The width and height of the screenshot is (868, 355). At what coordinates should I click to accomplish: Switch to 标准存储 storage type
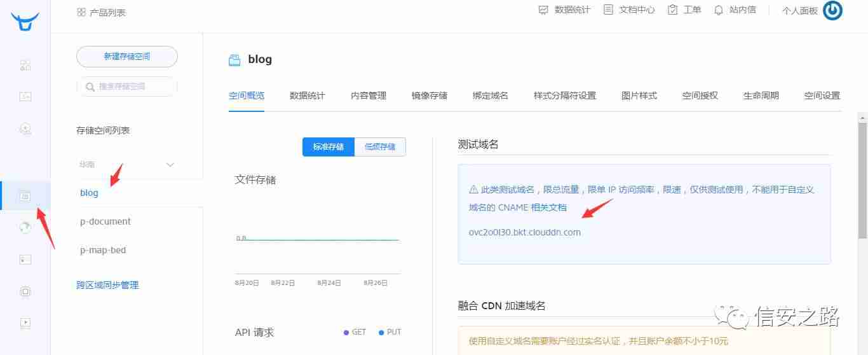(329, 146)
